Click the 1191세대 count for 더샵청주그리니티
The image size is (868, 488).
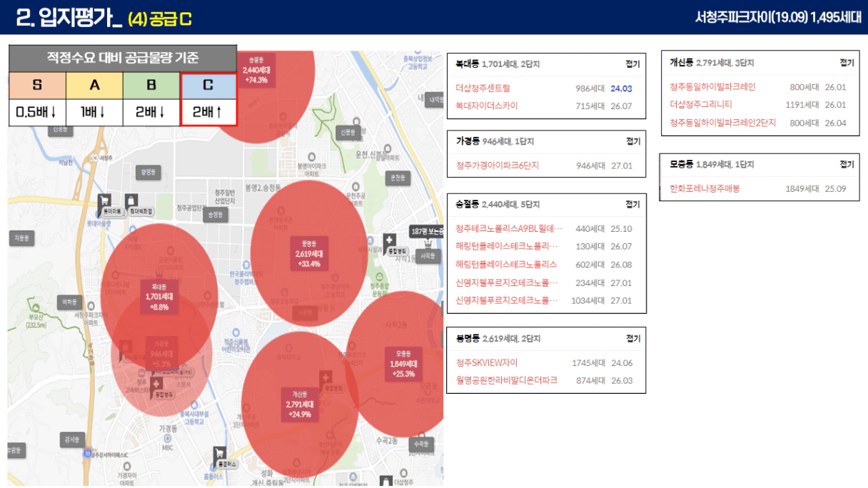point(802,104)
